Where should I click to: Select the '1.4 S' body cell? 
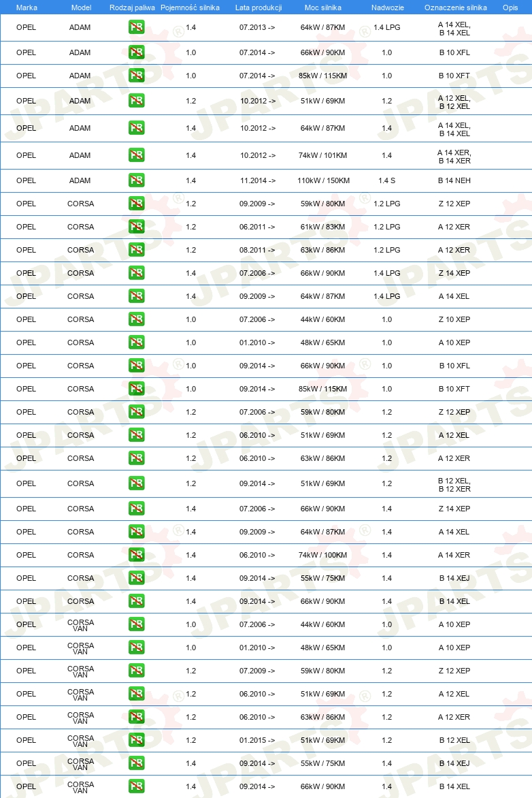(386, 180)
